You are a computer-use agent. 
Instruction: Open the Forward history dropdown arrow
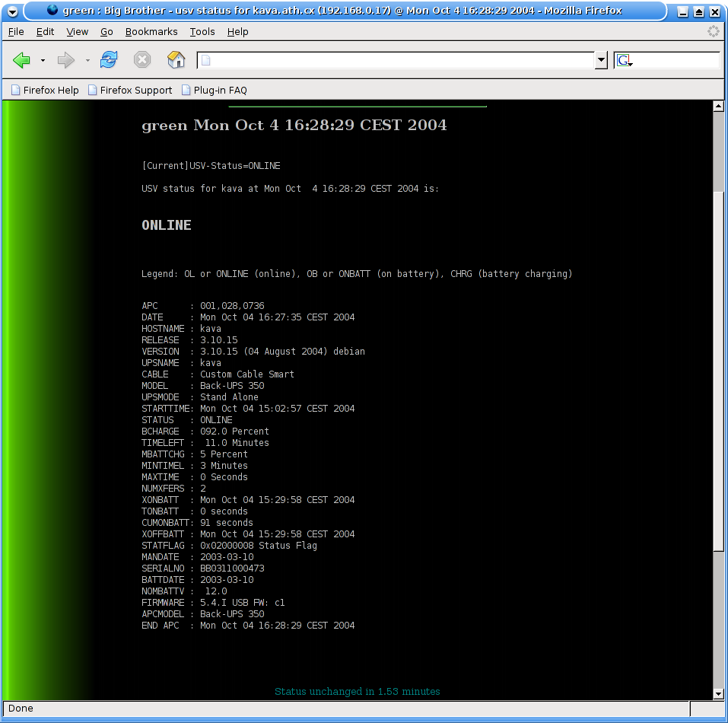point(87,60)
